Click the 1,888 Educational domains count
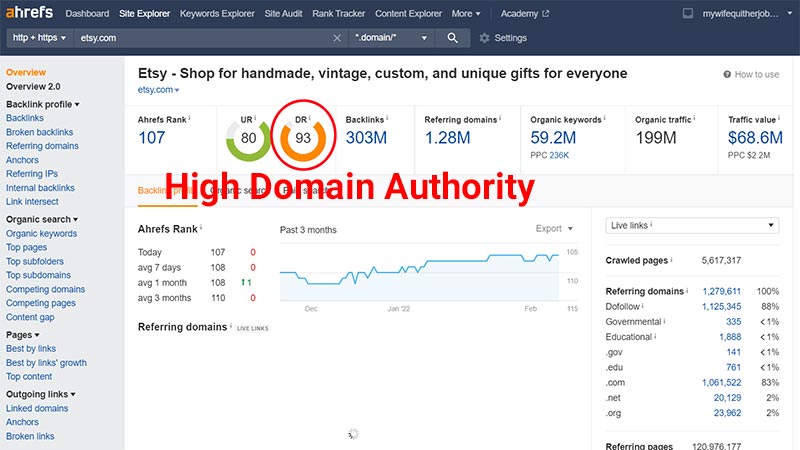The width and height of the screenshot is (800, 450). coord(730,337)
